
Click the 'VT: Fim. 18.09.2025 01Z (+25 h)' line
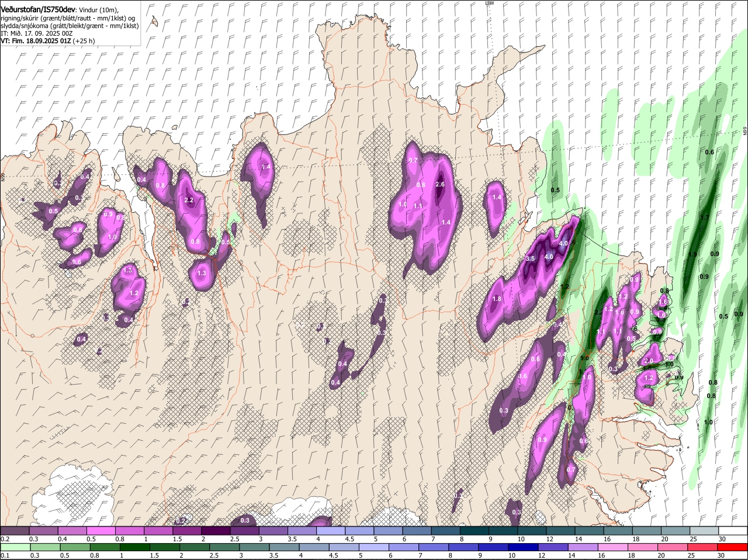pos(48,41)
